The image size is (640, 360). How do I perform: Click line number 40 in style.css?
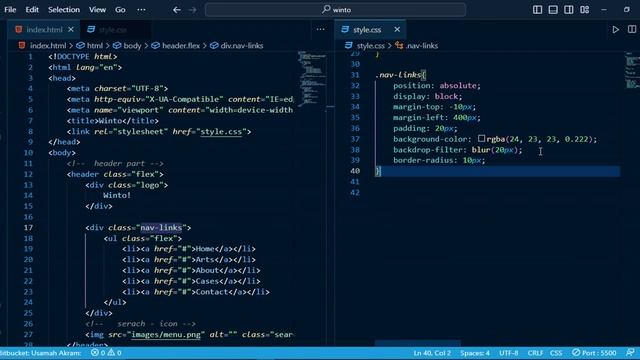(x=355, y=171)
